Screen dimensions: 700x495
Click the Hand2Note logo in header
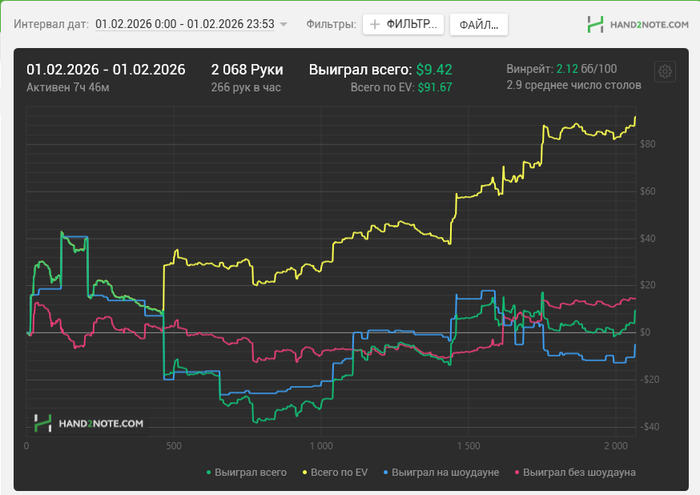click(638, 25)
